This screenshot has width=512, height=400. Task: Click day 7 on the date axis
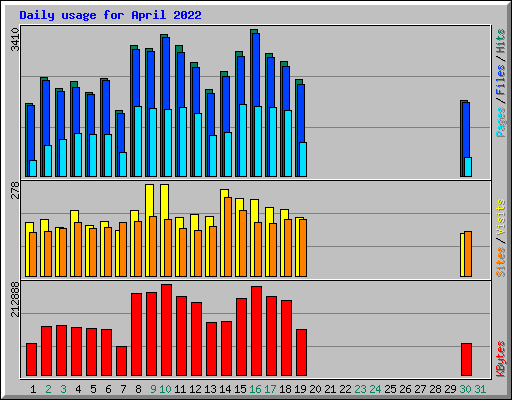[123, 389]
